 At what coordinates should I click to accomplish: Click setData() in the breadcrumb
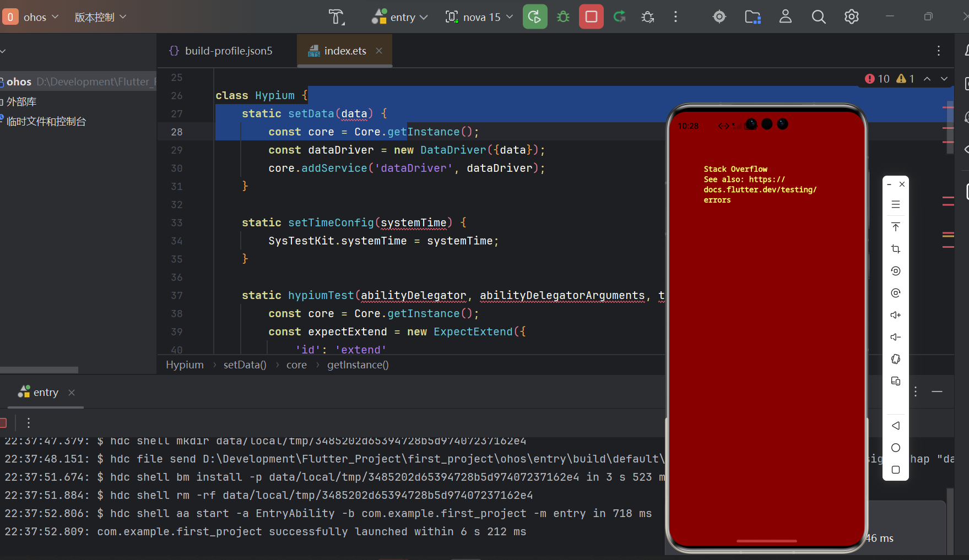(245, 365)
